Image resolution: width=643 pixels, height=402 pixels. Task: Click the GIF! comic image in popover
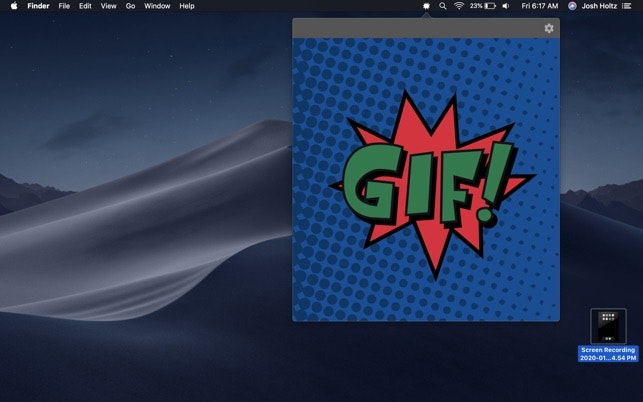coord(426,179)
